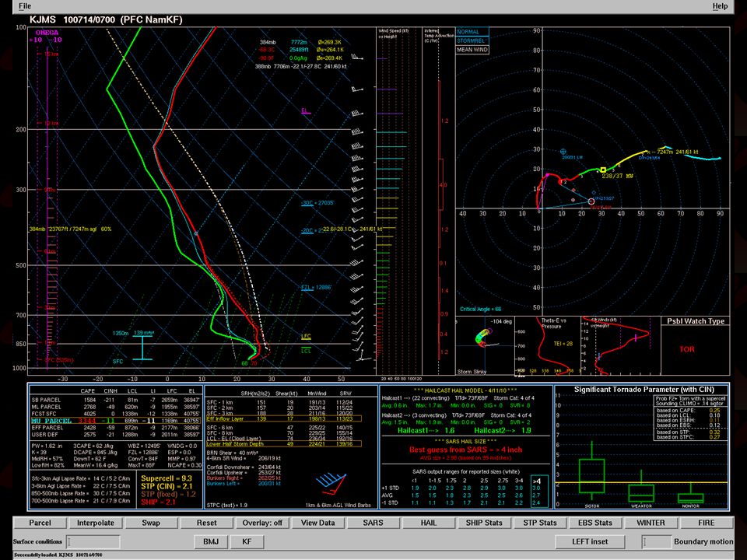This screenshot has width=747, height=560.
Task: Click the Critical Angle = 66 text
Action: [x=480, y=309]
